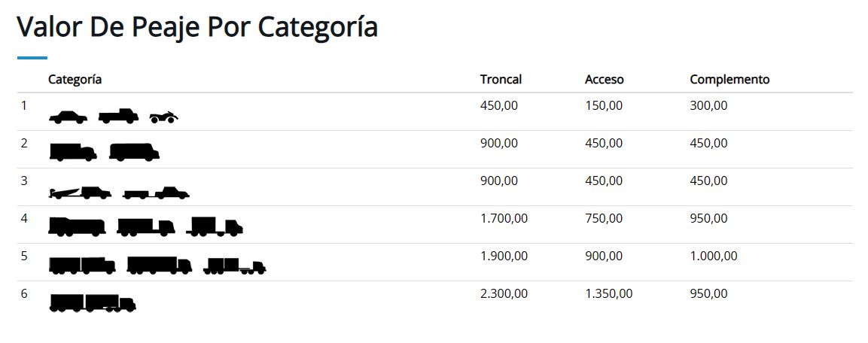Screen dimensions: 868x343
Task: Select the last semi-truck icon in category 4
Action: pyautogui.click(x=215, y=227)
